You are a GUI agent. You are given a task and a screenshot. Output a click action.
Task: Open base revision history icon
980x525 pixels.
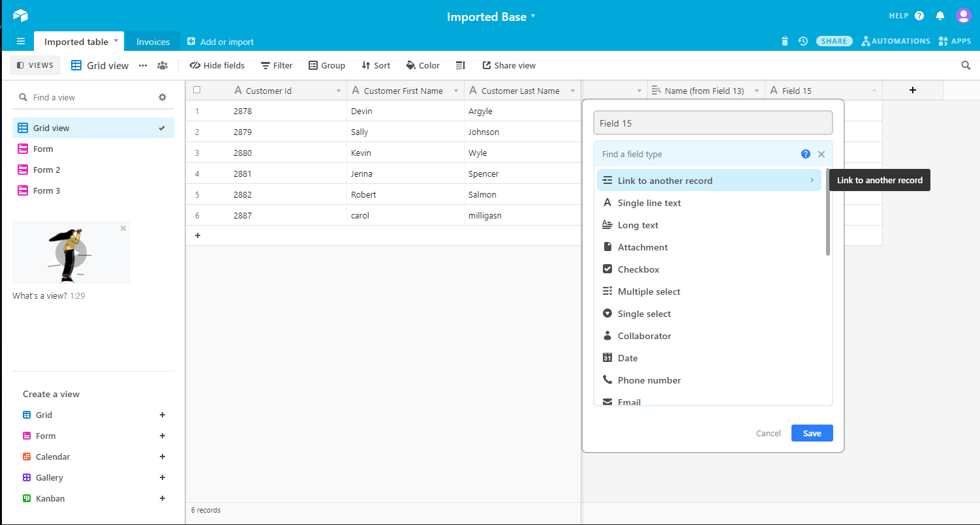click(803, 41)
